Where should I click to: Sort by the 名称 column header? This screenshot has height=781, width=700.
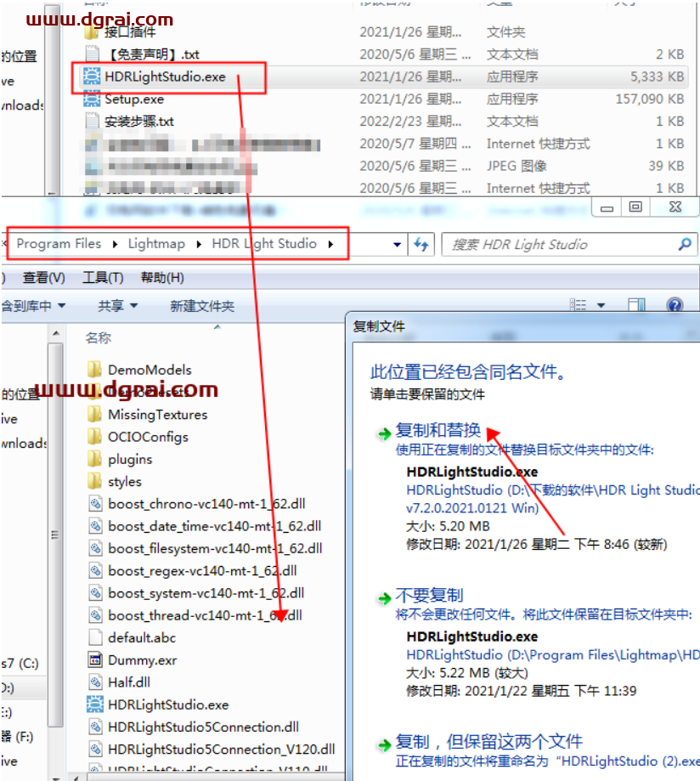point(99,337)
